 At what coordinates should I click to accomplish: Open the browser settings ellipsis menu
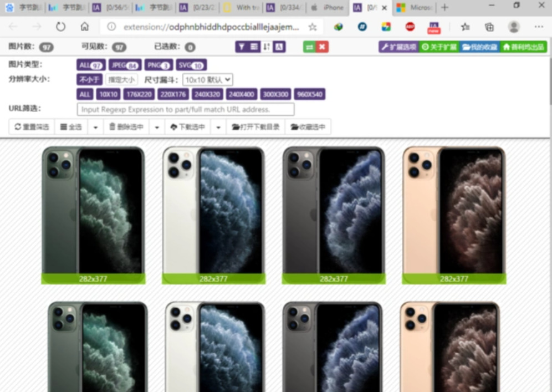point(539,27)
